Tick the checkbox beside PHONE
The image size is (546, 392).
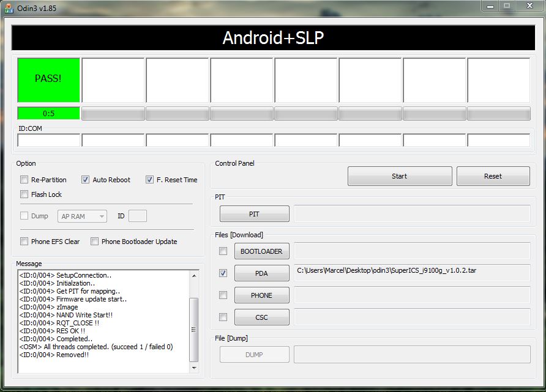[x=223, y=295]
